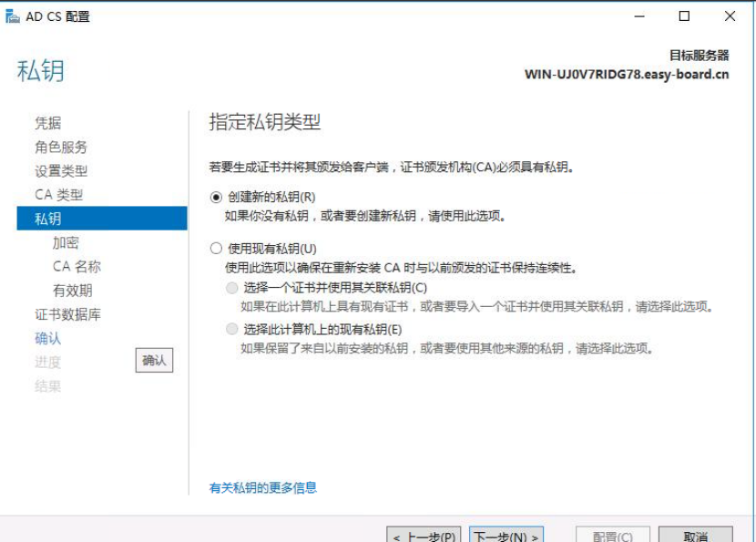Switch to the CA 类型 step
The width and height of the screenshot is (756, 542).
(59, 195)
